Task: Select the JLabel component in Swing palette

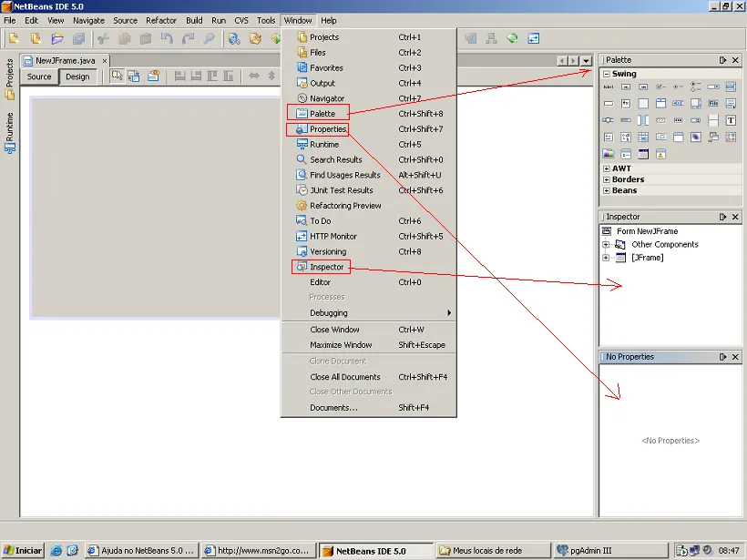Action: (609, 87)
